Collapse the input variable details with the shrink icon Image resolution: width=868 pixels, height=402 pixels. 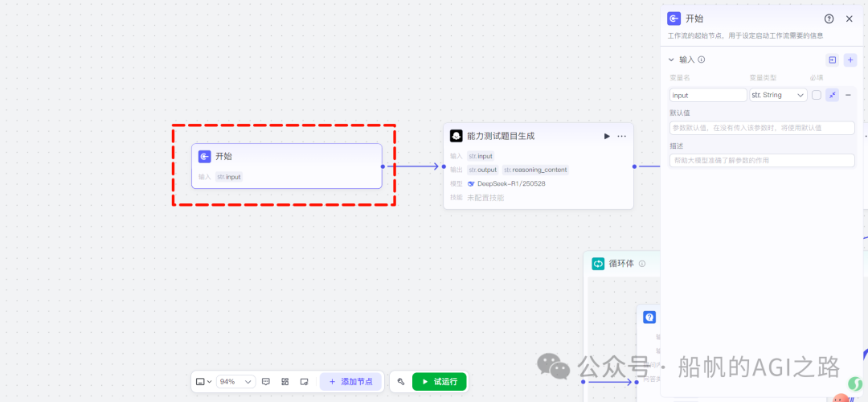click(832, 95)
